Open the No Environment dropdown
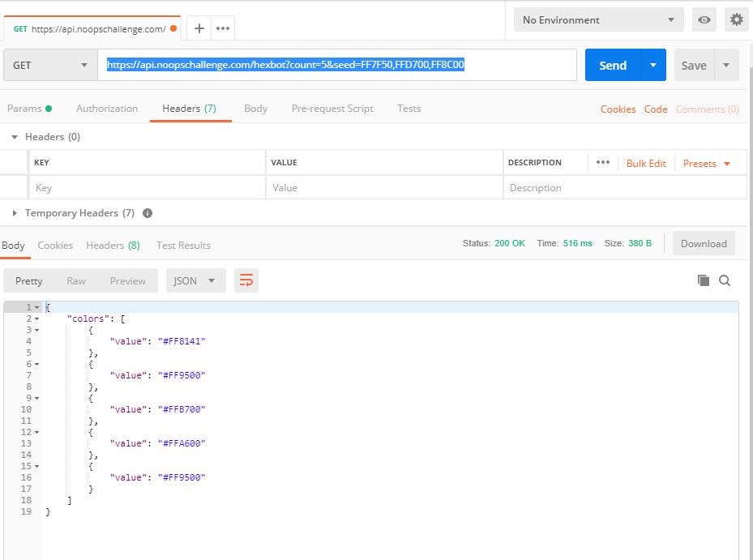The image size is (753, 560). [x=598, y=20]
